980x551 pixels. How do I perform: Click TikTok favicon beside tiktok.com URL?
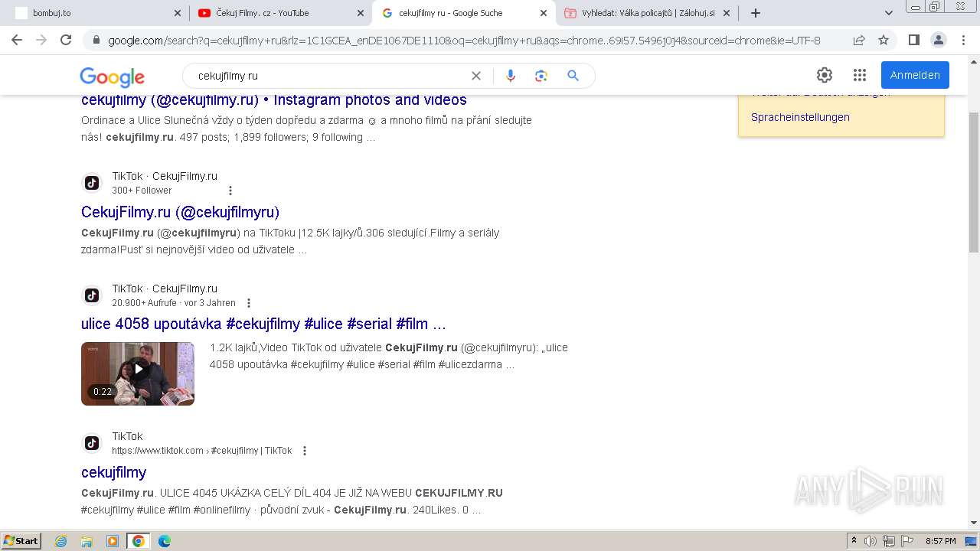92,443
